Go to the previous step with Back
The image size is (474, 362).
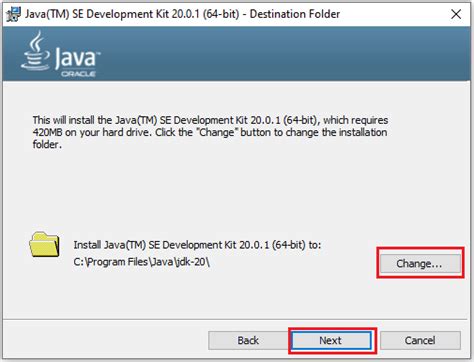click(x=248, y=340)
